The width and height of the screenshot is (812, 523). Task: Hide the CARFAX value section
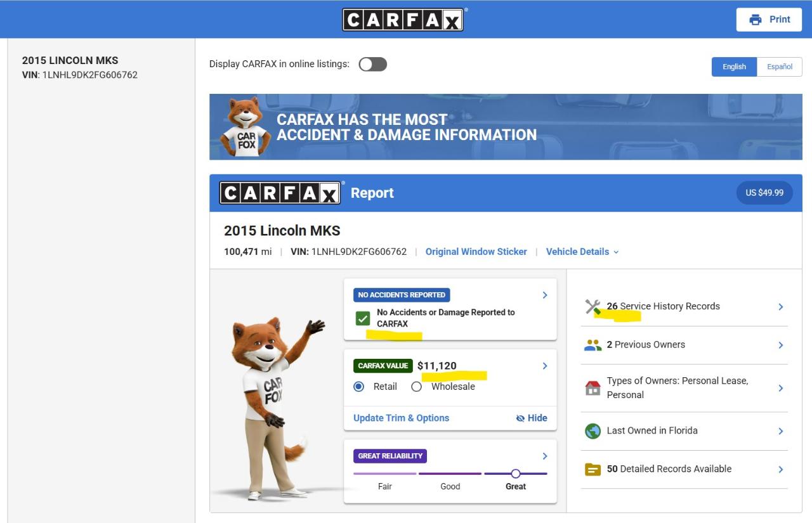click(532, 418)
